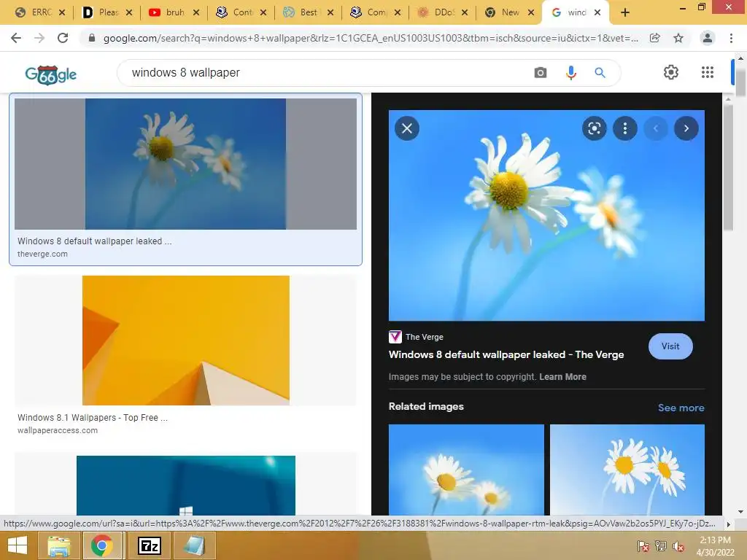Close the image preview panel
The height and width of the screenshot is (560, 747).
pyautogui.click(x=407, y=128)
